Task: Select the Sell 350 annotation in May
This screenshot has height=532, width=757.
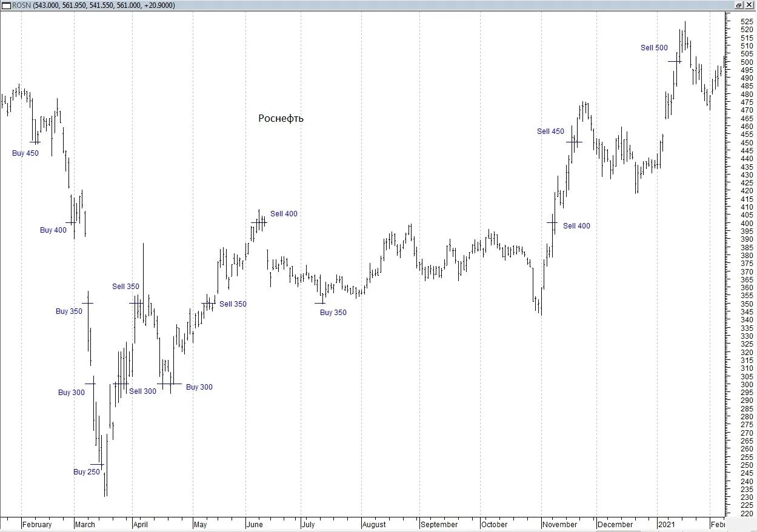Action: pos(233,304)
